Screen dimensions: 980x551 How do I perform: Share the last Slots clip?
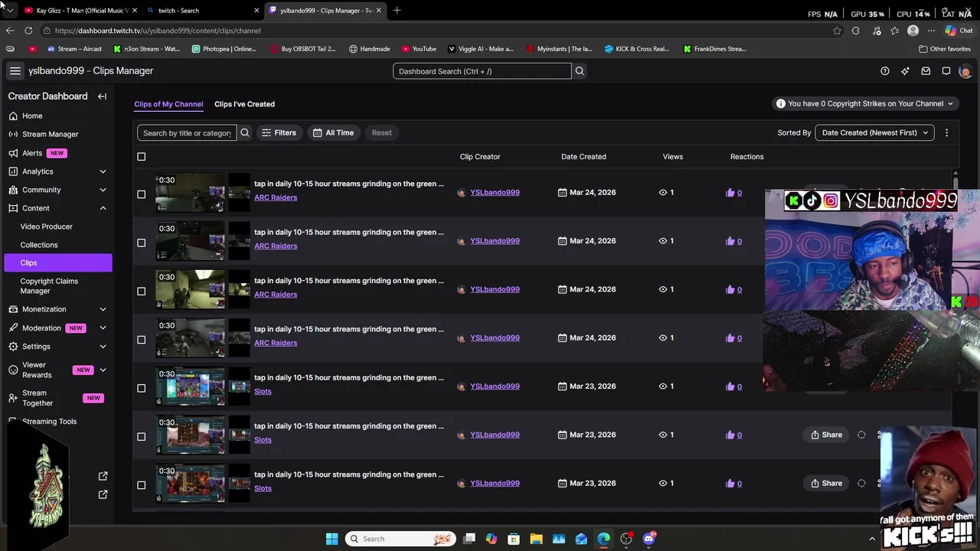point(827,484)
